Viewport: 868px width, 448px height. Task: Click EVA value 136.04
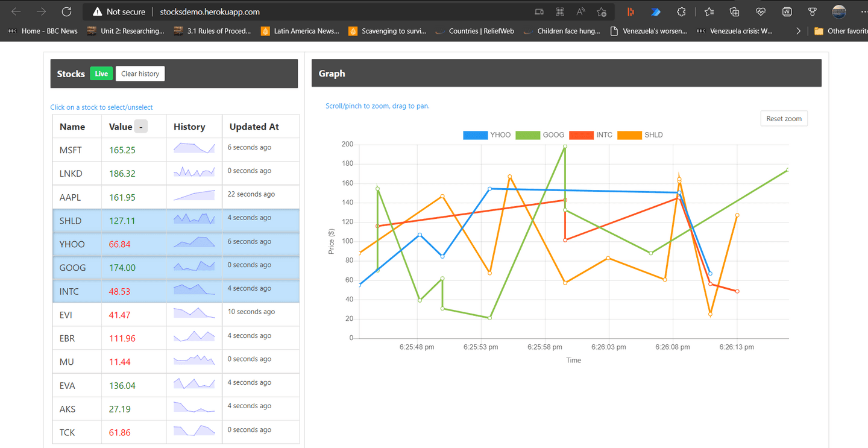(x=122, y=385)
